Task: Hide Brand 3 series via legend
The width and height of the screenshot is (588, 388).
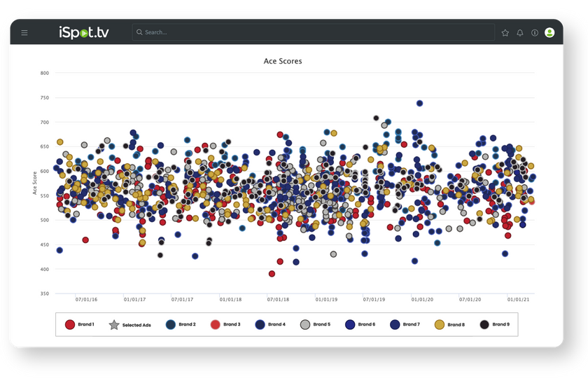Action: coord(216,324)
